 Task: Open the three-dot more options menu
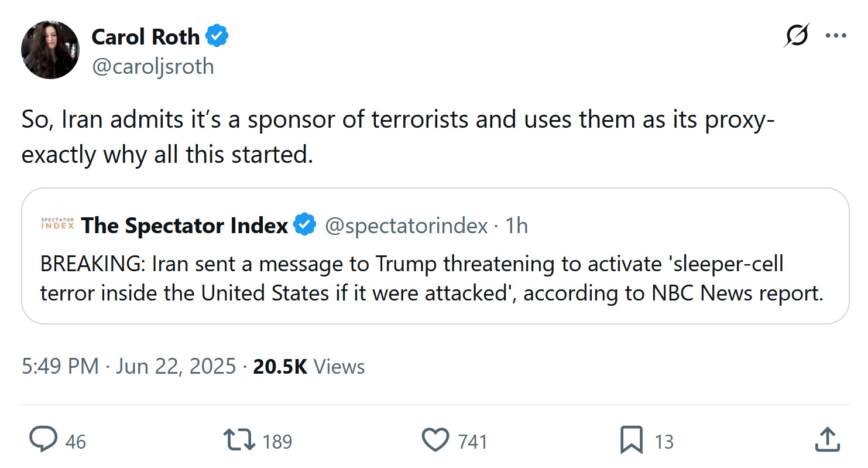[835, 36]
